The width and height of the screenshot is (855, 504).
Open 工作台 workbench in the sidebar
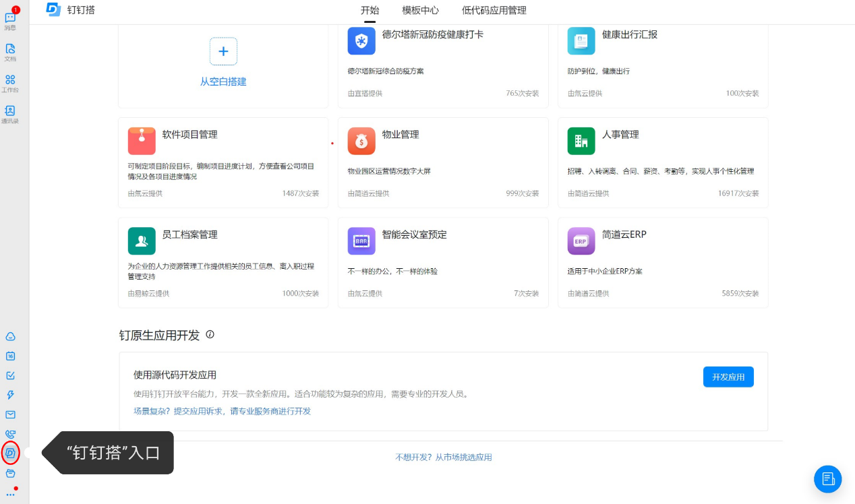point(10,82)
